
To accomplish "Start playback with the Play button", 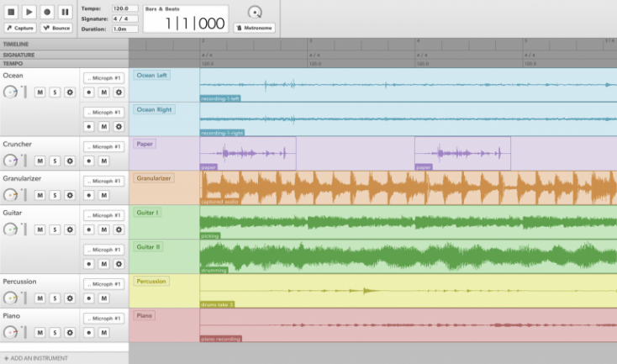I will tap(29, 12).
